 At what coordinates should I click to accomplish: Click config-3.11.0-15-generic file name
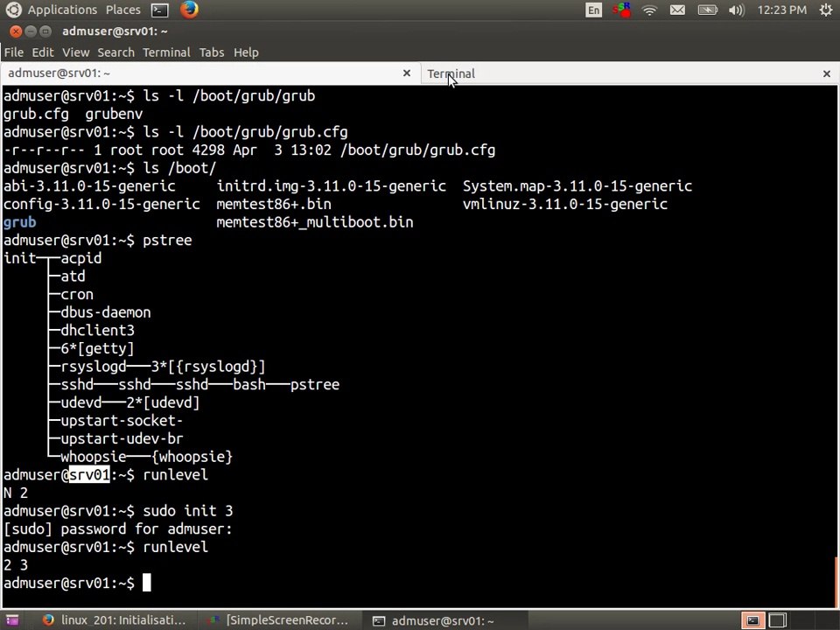[x=101, y=204]
